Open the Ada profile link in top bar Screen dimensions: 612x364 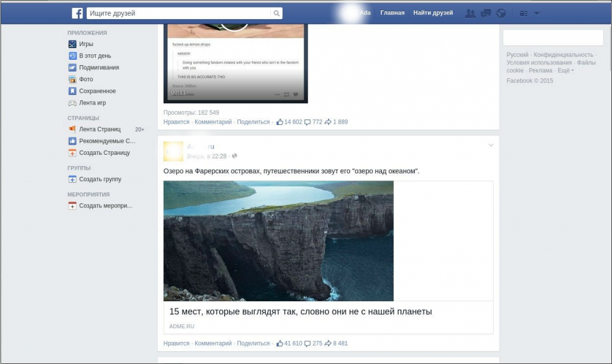[365, 13]
